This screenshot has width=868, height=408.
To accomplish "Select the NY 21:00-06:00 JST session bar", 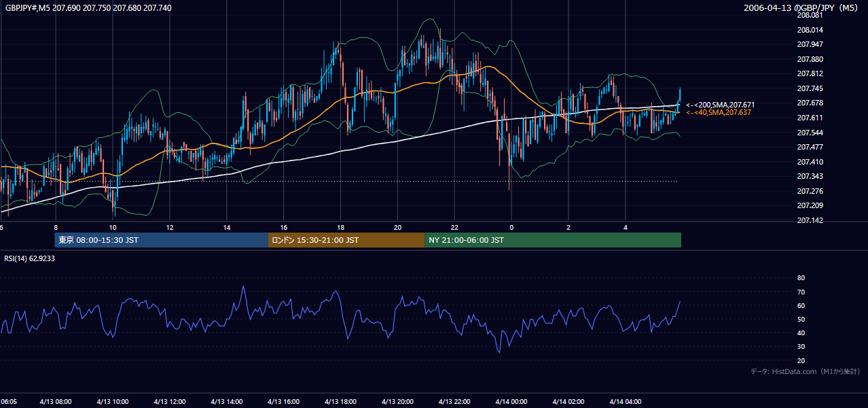I will coord(553,240).
